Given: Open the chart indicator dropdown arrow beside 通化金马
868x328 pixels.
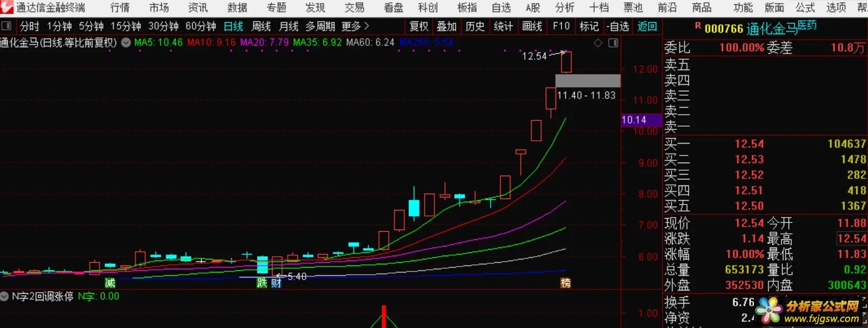Looking at the screenshot, I should (126, 42).
